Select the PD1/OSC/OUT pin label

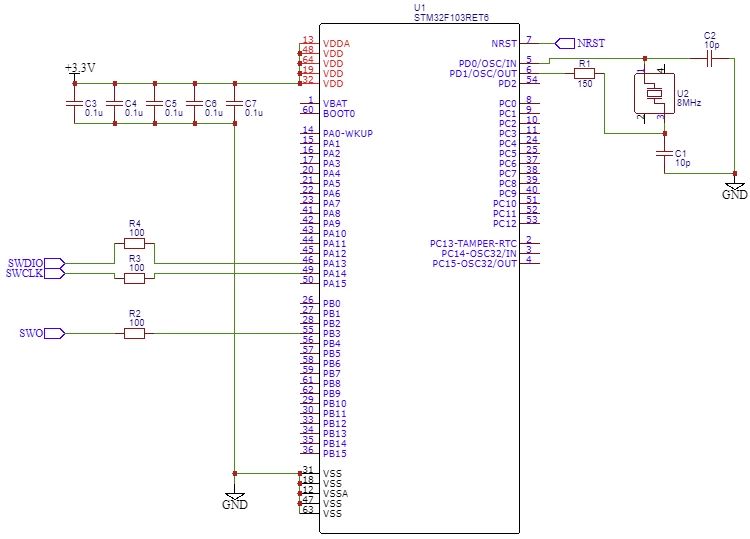(x=483, y=74)
